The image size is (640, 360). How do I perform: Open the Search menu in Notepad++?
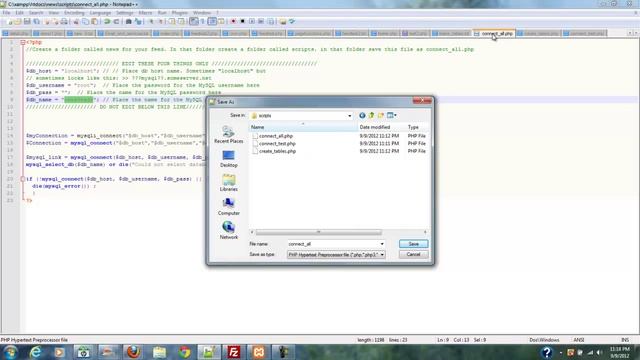(36, 13)
